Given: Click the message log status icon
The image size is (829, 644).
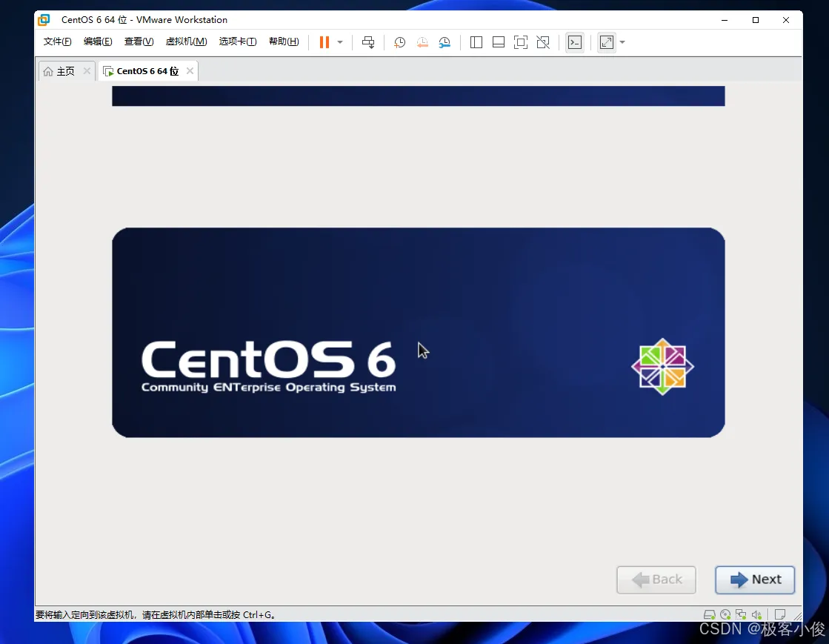Looking at the screenshot, I should 780,614.
